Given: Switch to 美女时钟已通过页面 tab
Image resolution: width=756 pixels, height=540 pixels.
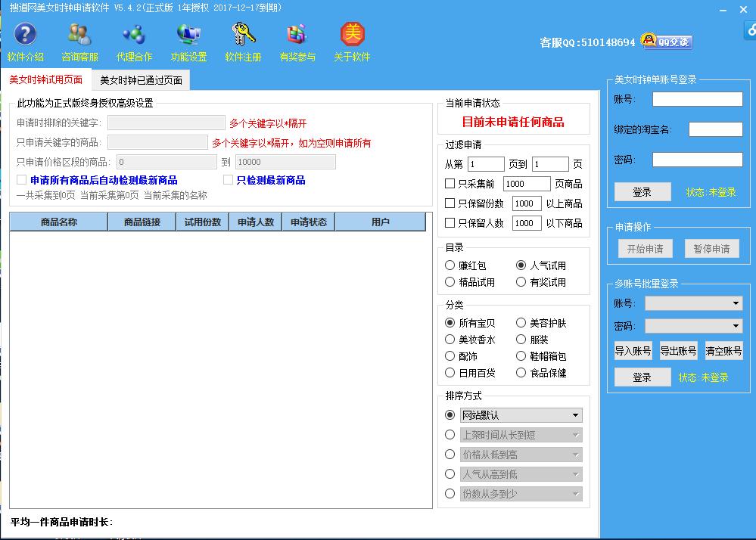Looking at the screenshot, I should [x=140, y=79].
